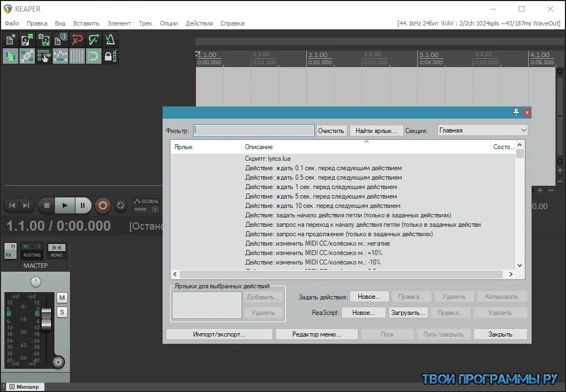
Task: Open the Правка menu
Action: point(37,23)
